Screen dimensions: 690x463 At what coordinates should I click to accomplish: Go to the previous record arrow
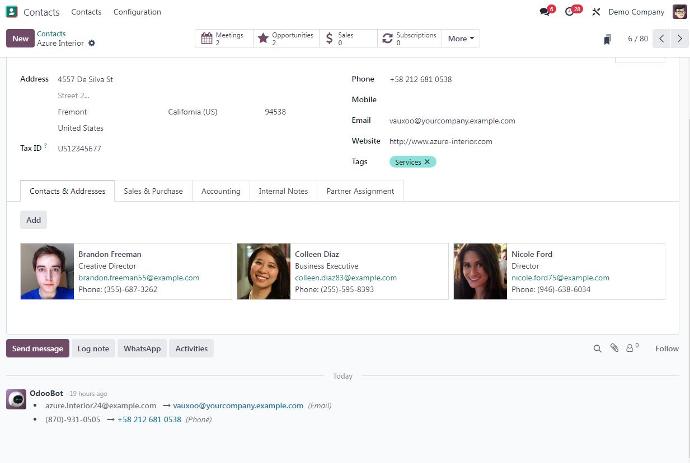pos(661,39)
